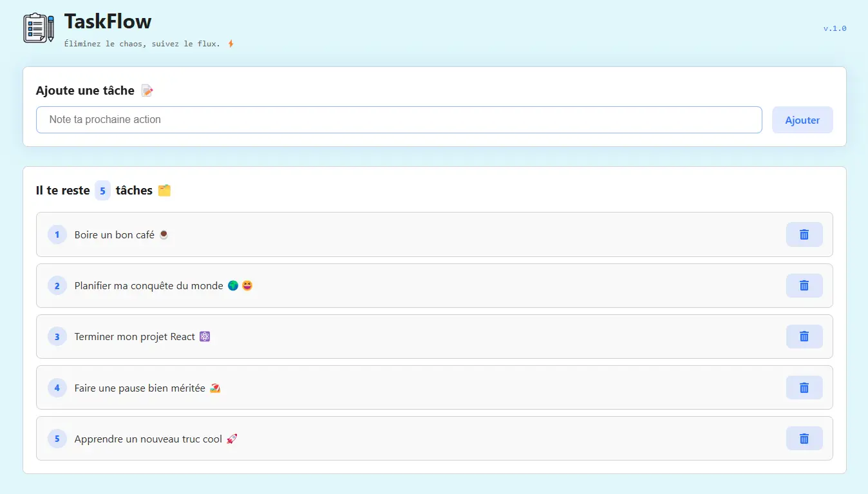
Task: Click the rocket emoji on the last task
Action: (231, 439)
